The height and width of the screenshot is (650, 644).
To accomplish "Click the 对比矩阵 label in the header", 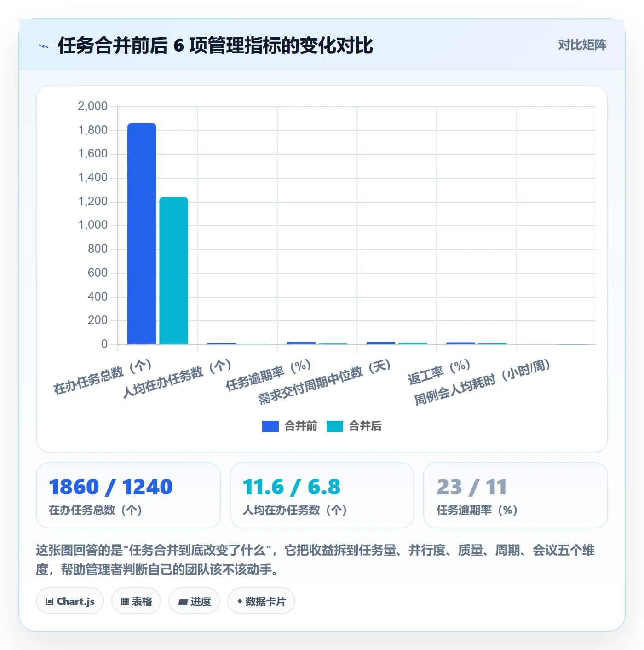I will 582,45.
